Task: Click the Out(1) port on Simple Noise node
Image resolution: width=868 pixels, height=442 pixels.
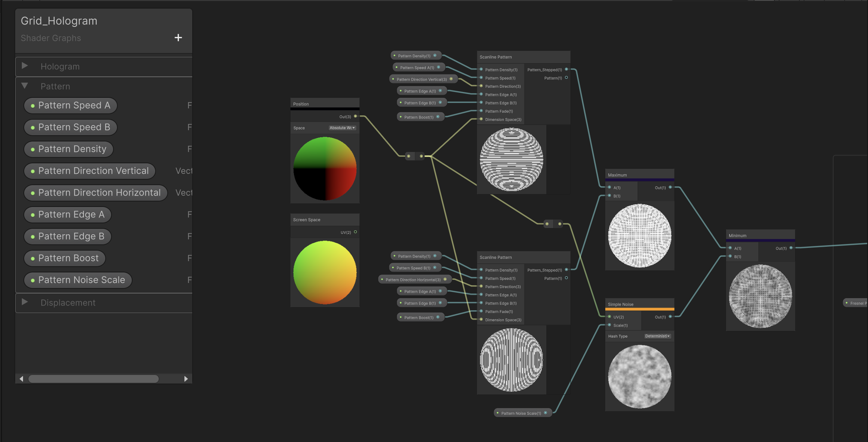Action: tap(670, 317)
